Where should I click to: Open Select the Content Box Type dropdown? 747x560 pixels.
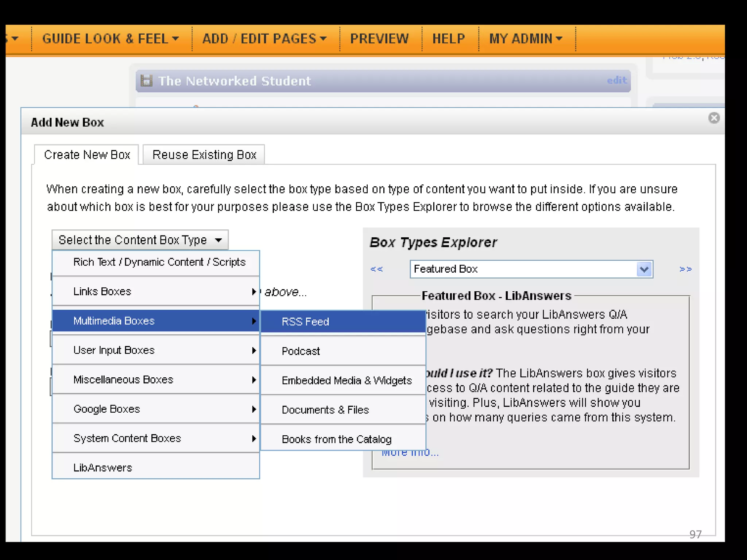pyautogui.click(x=140, y=240)
